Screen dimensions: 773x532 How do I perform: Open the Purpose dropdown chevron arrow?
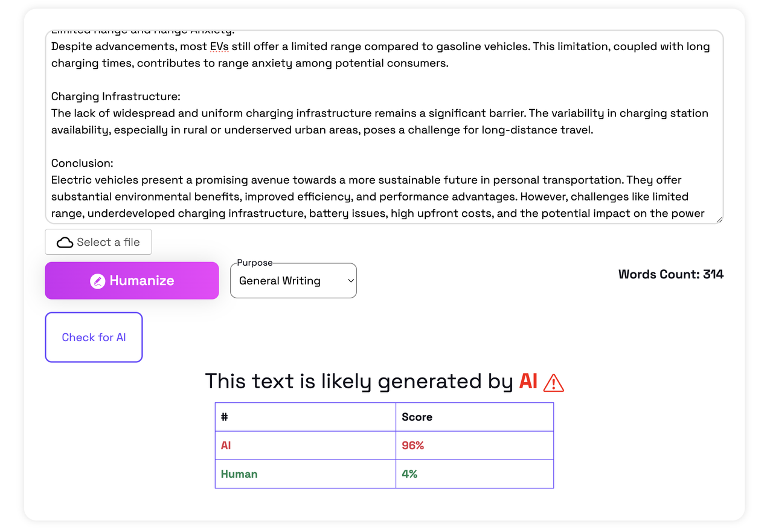pos(351,281)
